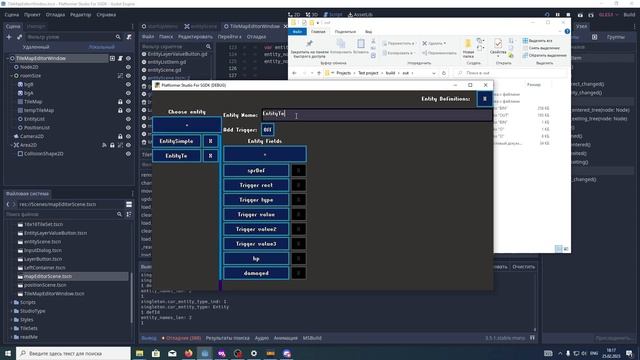Switch to Godot 2D workspace
Screen dimensions: 640x360
tap(294, 14)
